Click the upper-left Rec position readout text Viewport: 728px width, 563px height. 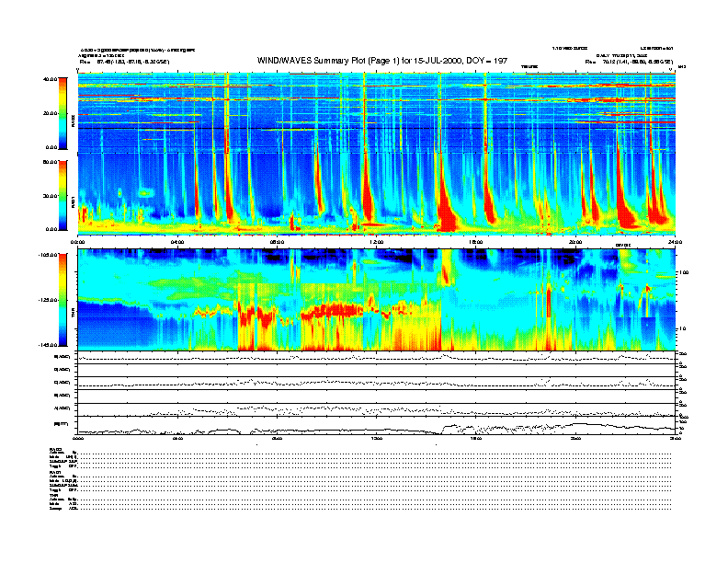(x=124, y=62)
